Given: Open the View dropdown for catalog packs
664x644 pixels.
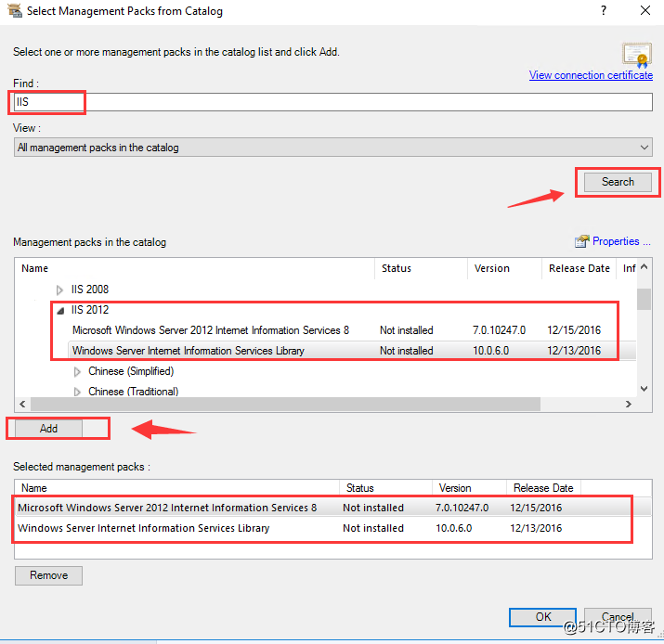Looking at the screenshot, I should 332,148.
